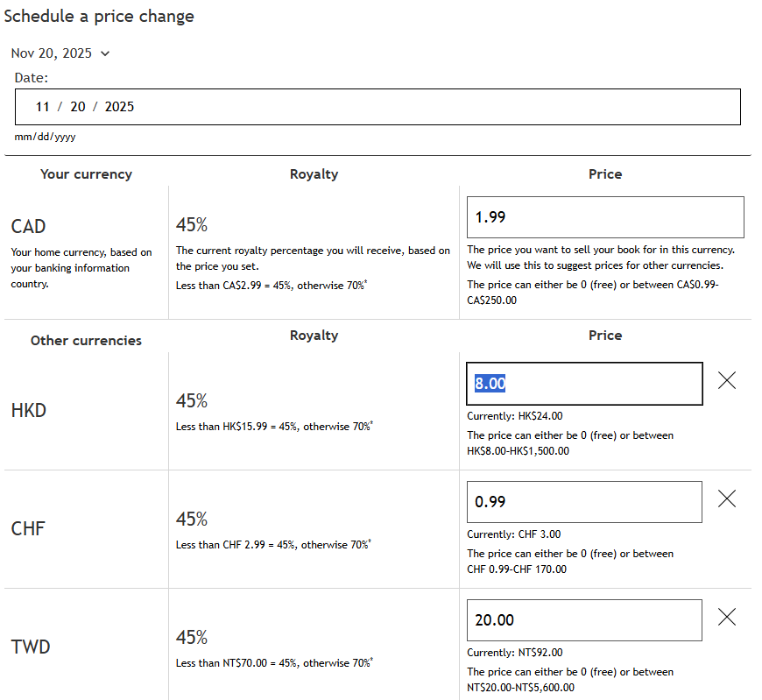Select the year 2025 in the Date field
Viewport: 762px width, 700px height.
119,107
